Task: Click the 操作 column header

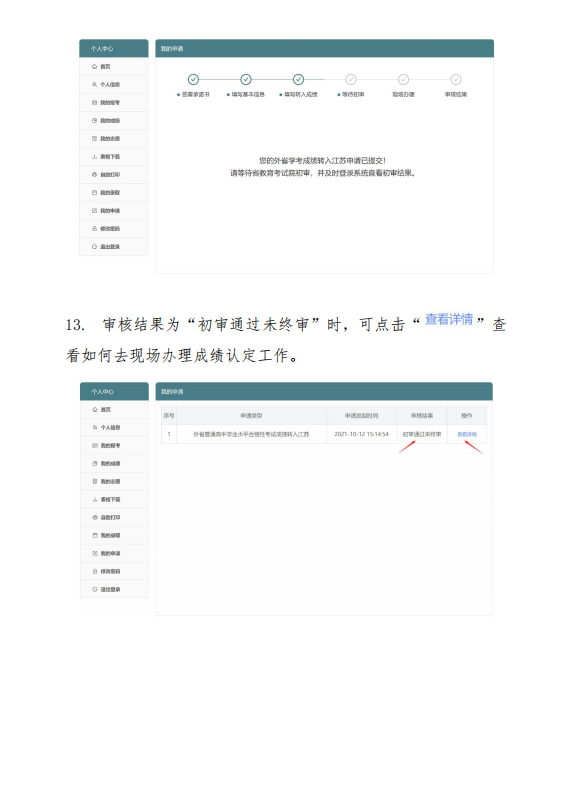Action: [x=467, y=416]
